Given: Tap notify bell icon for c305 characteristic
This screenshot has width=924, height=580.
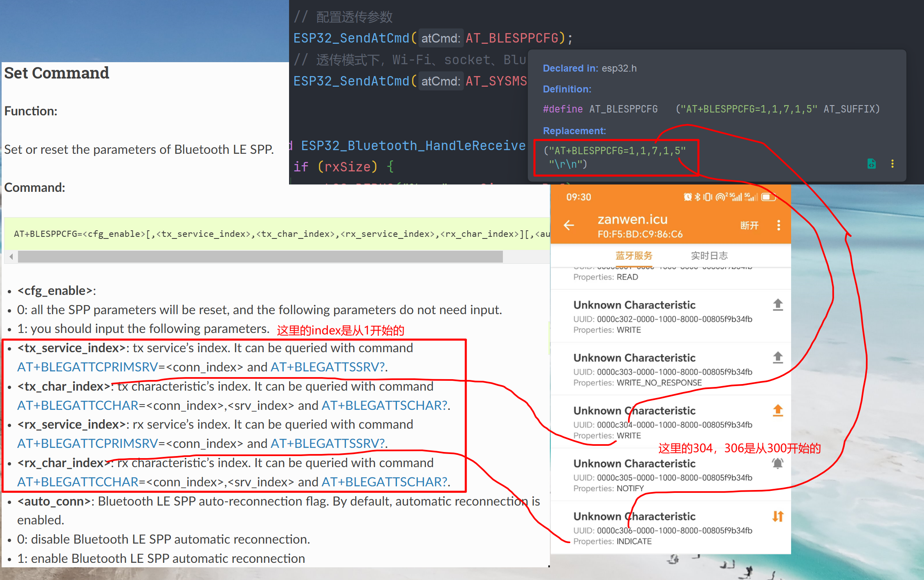Looking at the screenshot, I should pos(778,463).
